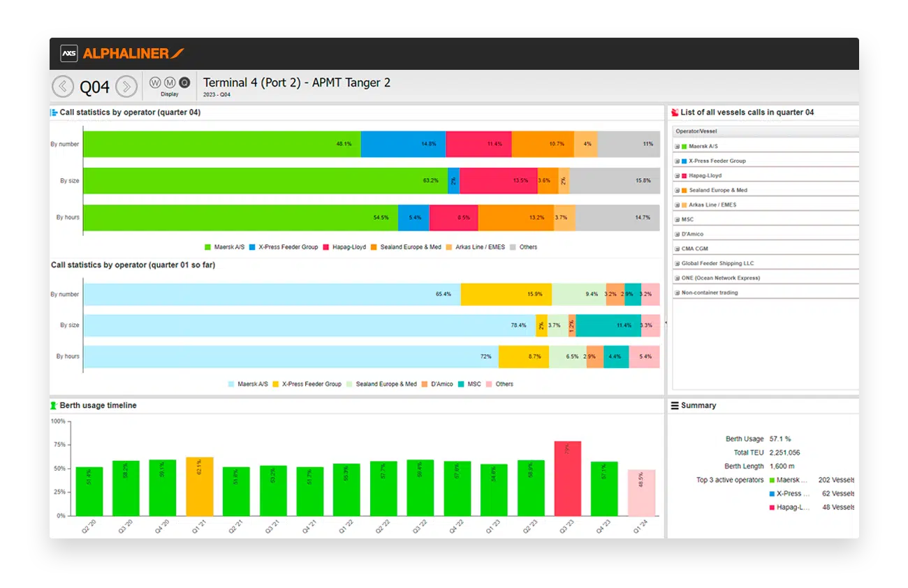Click the berth usage timeline icon

coord(54,406)
